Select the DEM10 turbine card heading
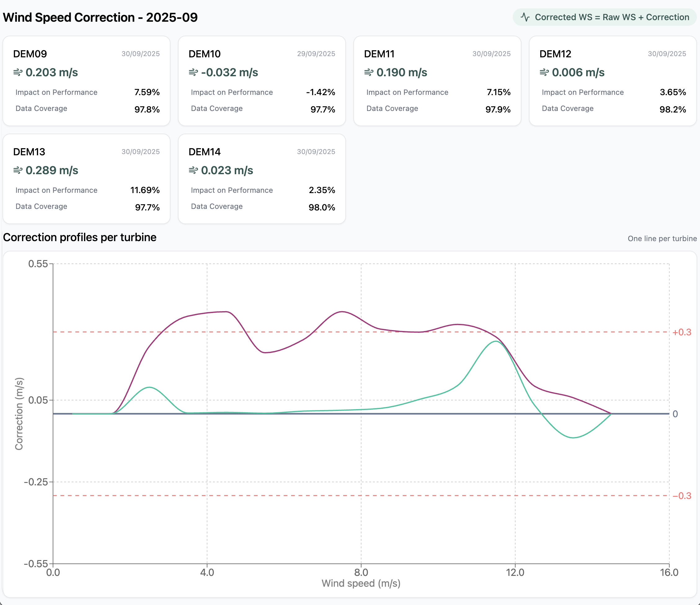Image resolution: width=700 pixels, height=605 pixels. 204,54
